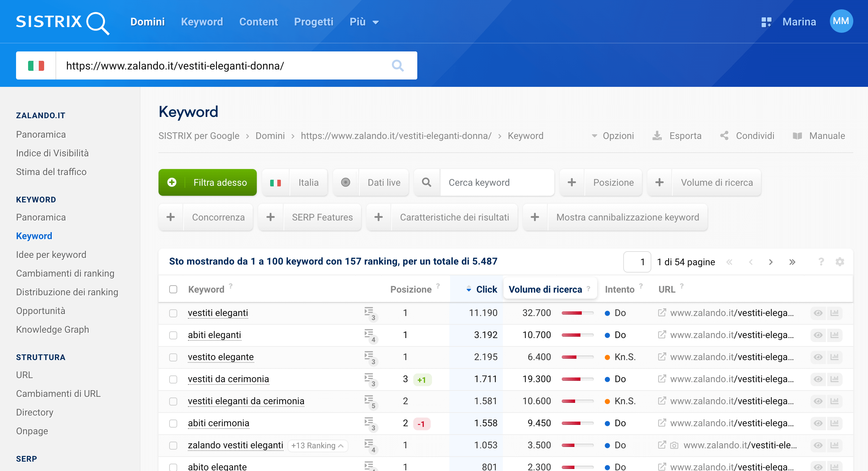
Task: Check the vestiti eleganti row checkbox
Action: click(x=173, y=313)
